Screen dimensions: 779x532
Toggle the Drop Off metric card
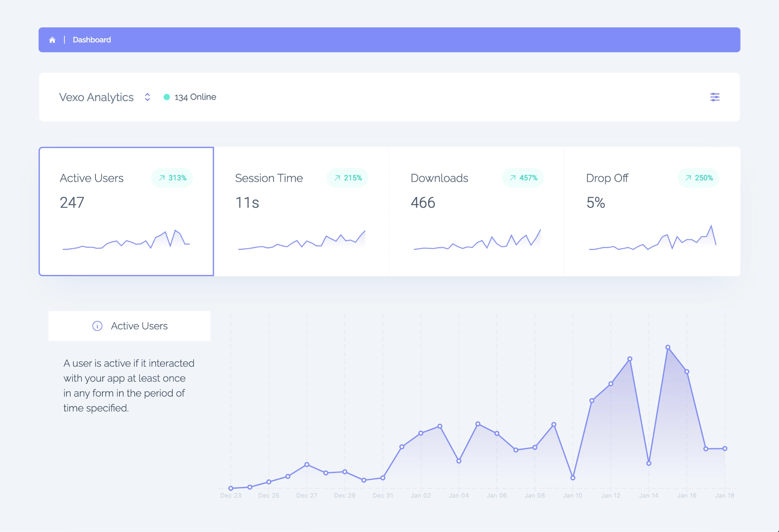pyautogui.click(x=652, y=210)
